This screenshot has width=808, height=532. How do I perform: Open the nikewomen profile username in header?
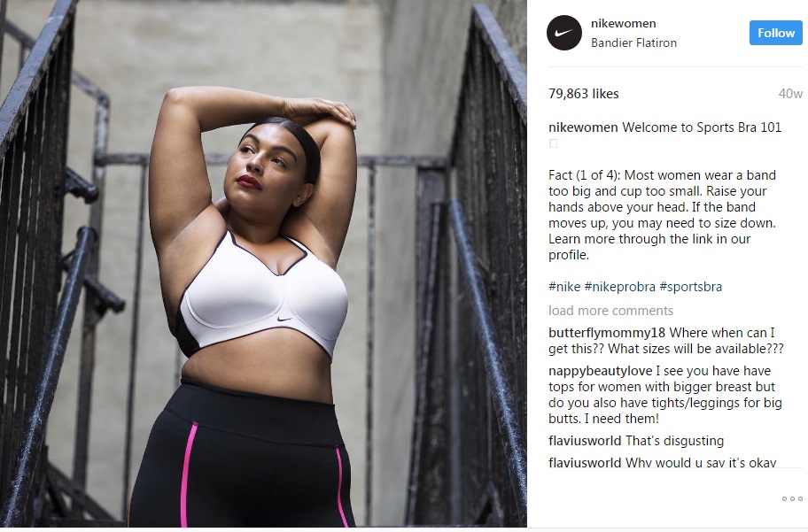tap(623, 24)
